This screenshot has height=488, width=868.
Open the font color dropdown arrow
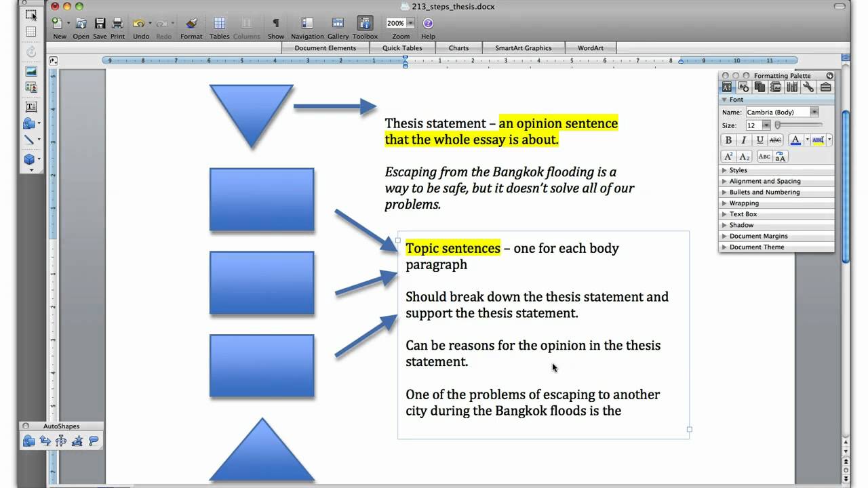click(807, 140)
